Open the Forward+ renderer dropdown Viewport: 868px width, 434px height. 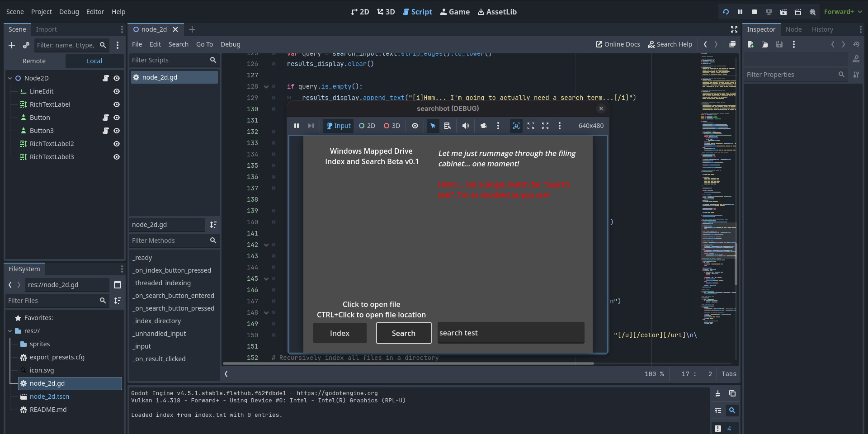pyautogui.click(x=843, y=12)
